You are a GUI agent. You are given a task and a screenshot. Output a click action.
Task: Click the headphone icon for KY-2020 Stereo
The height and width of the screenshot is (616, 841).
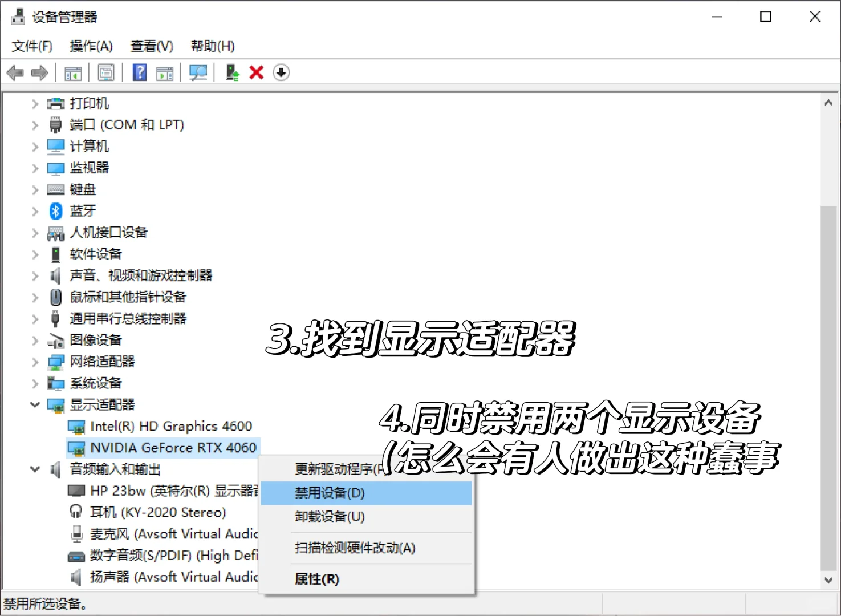pyautogui.click(x=76, y=512)
